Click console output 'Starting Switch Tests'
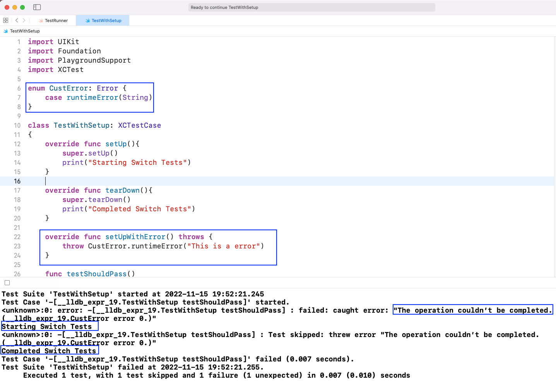 (x=47, y=327)
